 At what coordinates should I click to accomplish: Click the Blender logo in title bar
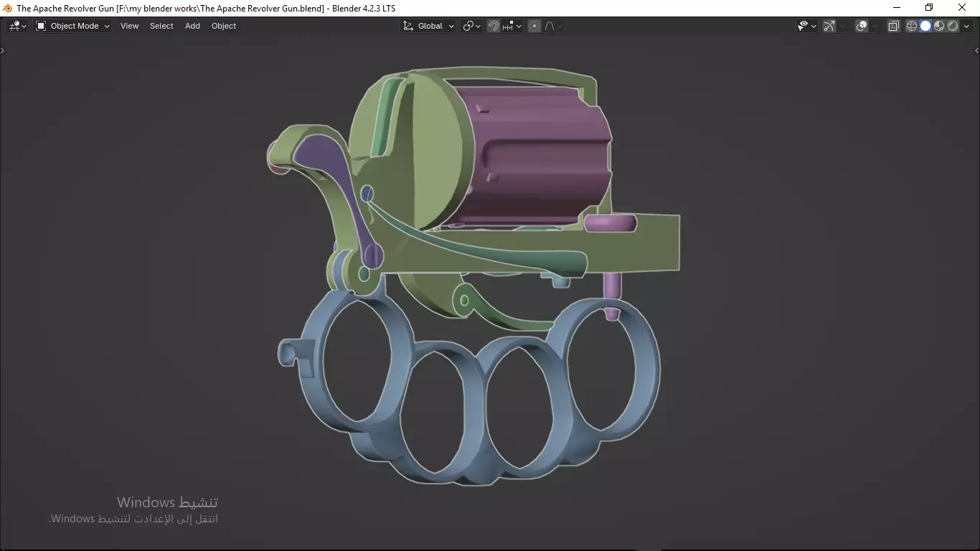(8, 8)
